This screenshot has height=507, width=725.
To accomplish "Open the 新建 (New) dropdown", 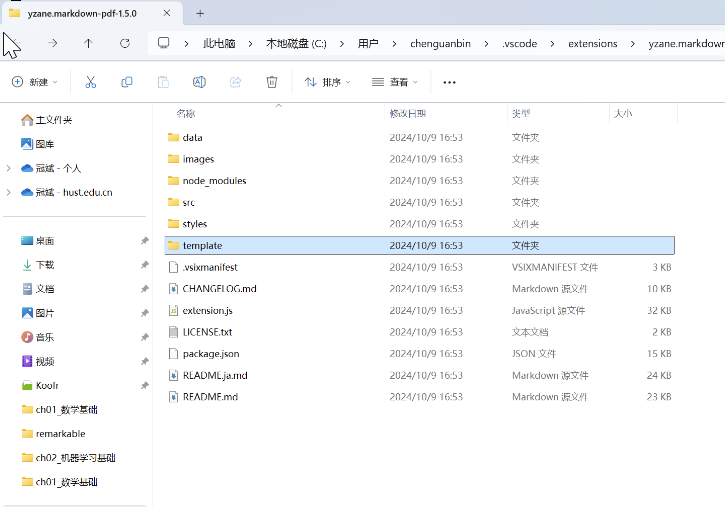I will pos(35,82).
